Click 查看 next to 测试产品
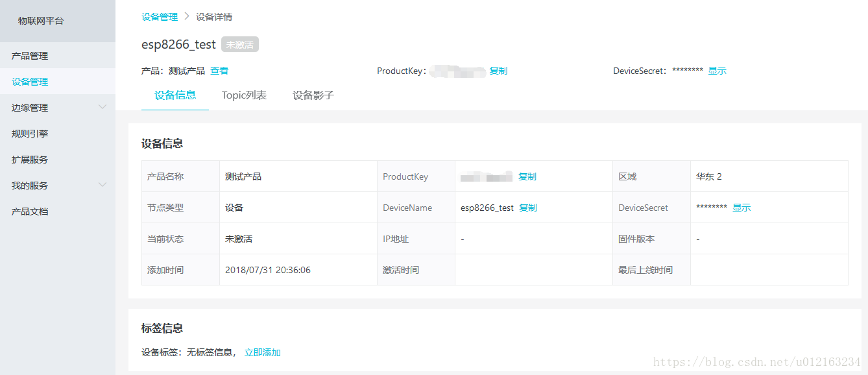 (x=219, y=71)
